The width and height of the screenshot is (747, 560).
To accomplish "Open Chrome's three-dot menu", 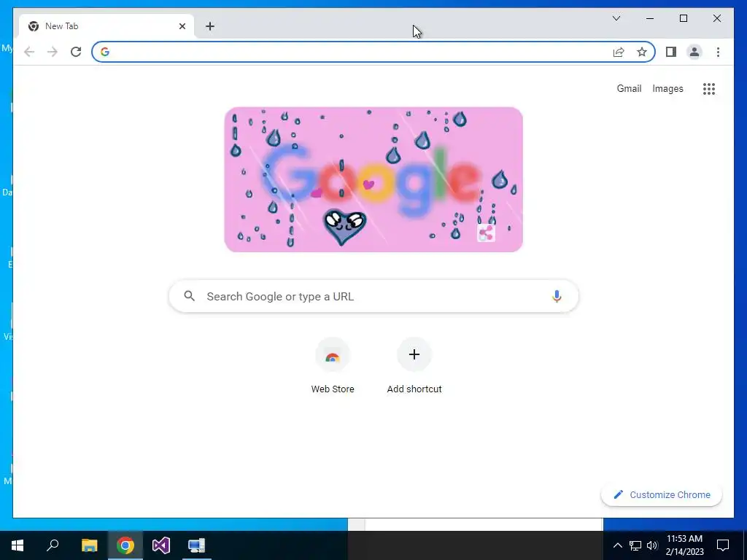I will point(718,52).
